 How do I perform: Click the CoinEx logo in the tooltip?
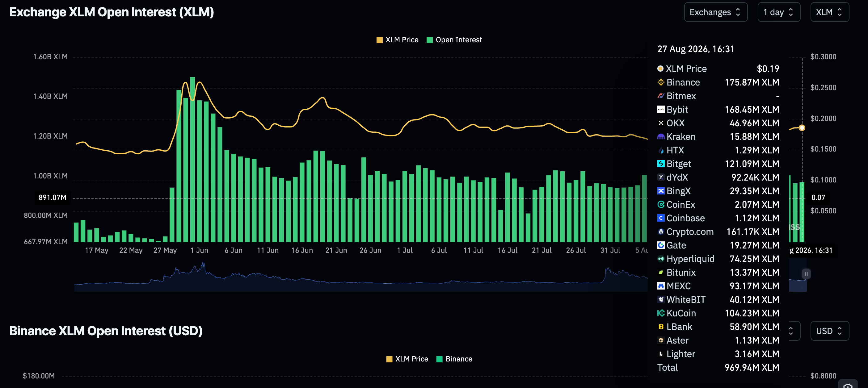click(661, 204)
